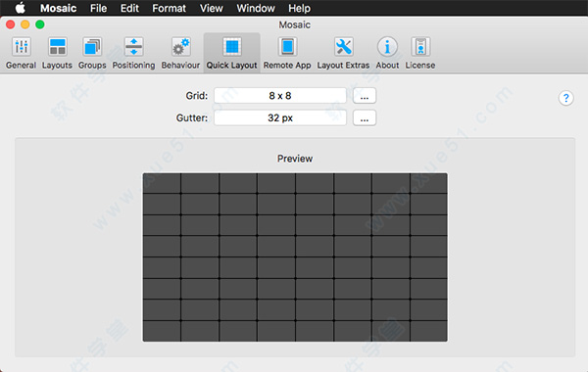Show the About pane
The width and height of the screenshot is (588, 372).
pos(387,53)
